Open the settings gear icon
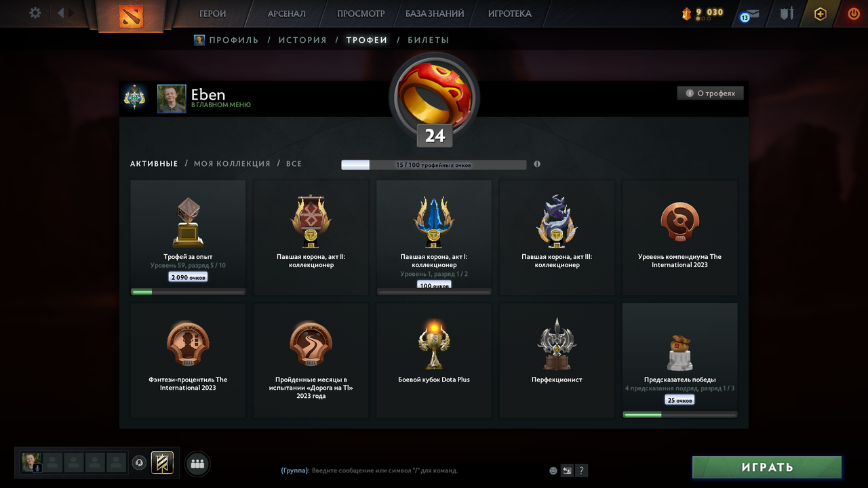 [x=35, y=13]
